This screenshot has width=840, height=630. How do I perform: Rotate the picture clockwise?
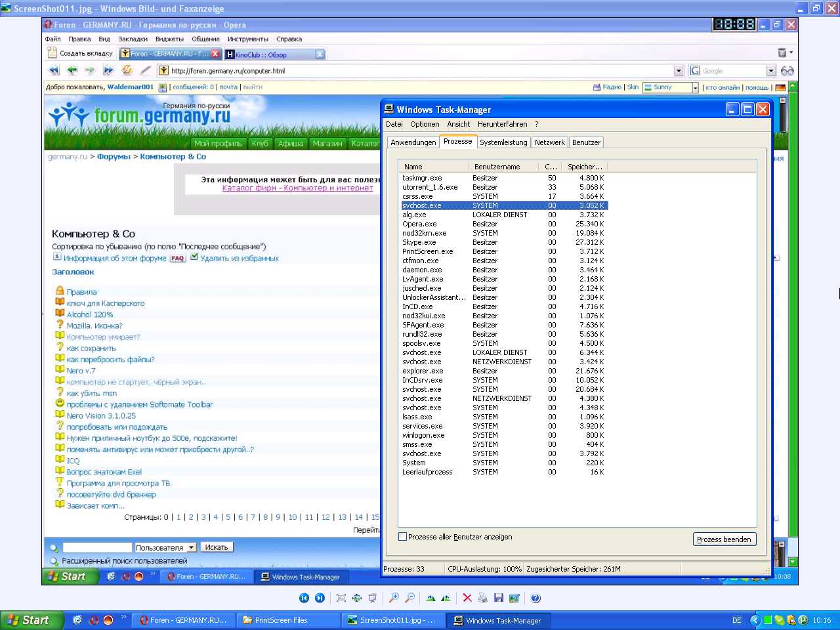(430, 598)
